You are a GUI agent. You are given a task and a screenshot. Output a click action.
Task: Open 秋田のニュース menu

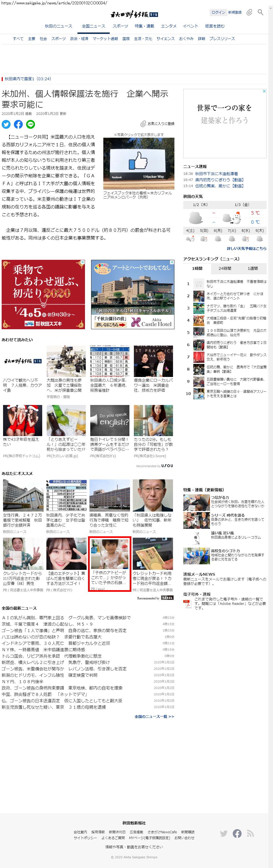[59, 26]
